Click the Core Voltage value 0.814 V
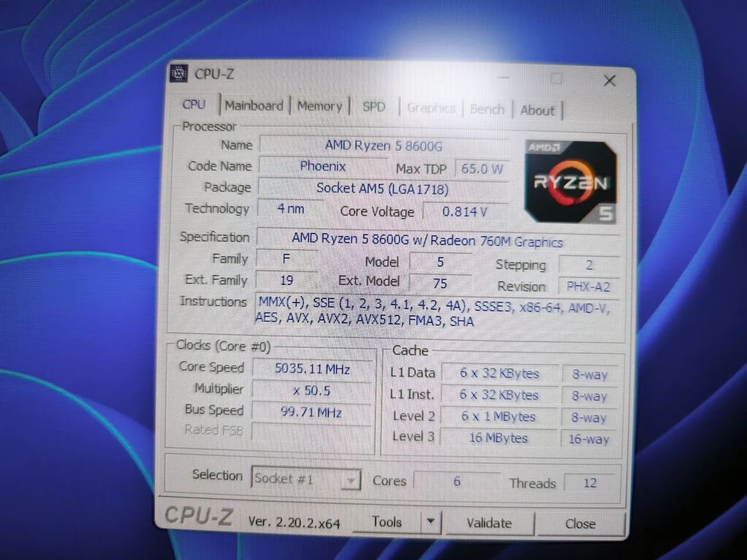Image resolution: width=747 pixels, height=560 pixels. tap(465, 212)
